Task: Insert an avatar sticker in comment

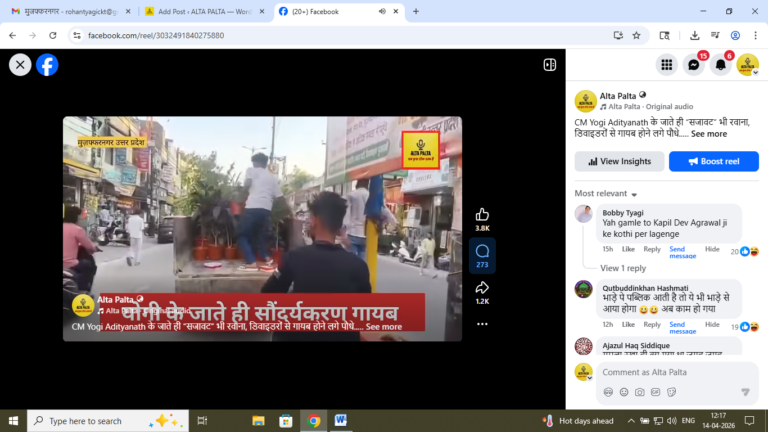Action: tap(608, 392)
